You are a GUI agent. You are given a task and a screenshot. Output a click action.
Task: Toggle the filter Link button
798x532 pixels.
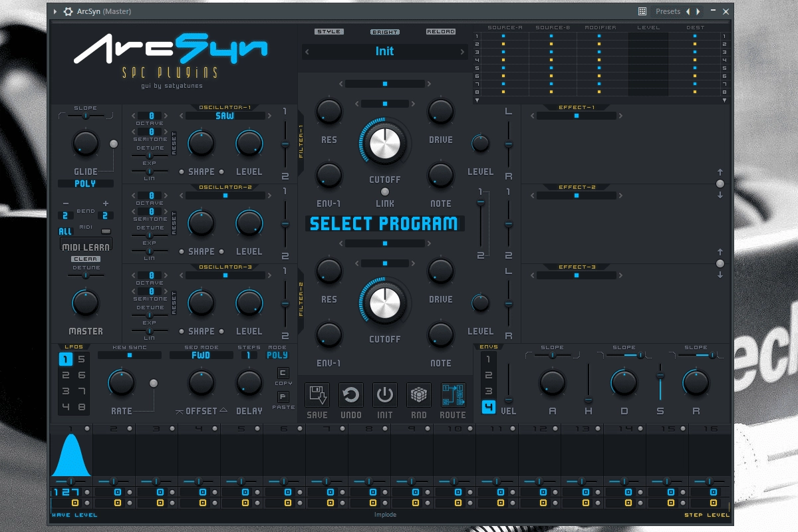tap(385, 192)
